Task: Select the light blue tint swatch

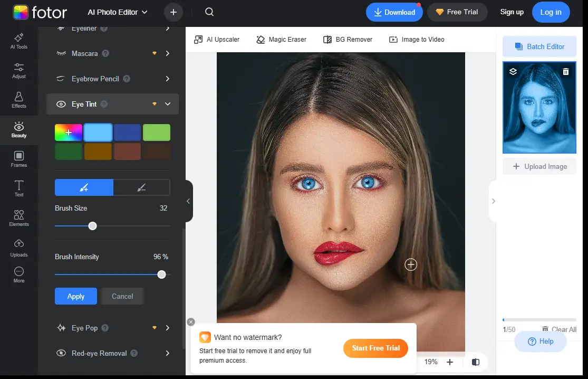Action: 98,132
